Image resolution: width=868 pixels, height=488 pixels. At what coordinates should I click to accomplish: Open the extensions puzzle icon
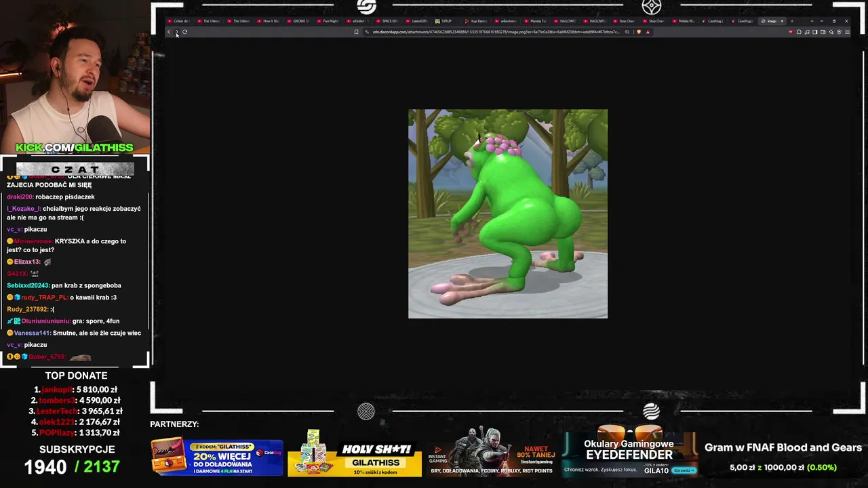coord(799,32)
